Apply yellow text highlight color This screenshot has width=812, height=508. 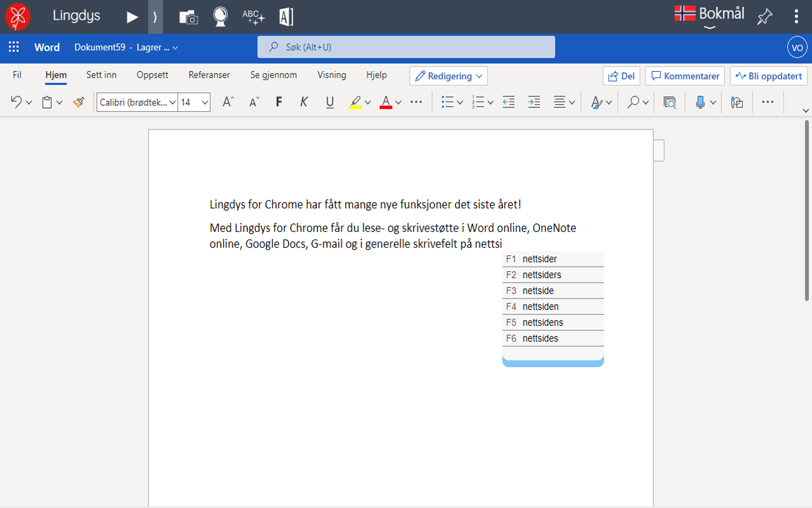click(x=355, y=102)
